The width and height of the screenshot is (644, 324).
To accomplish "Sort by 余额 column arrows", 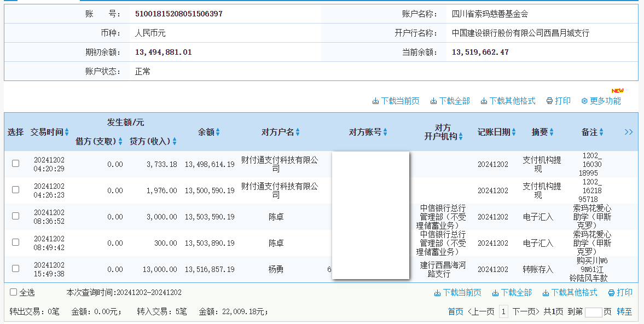I will pos(218,132).
